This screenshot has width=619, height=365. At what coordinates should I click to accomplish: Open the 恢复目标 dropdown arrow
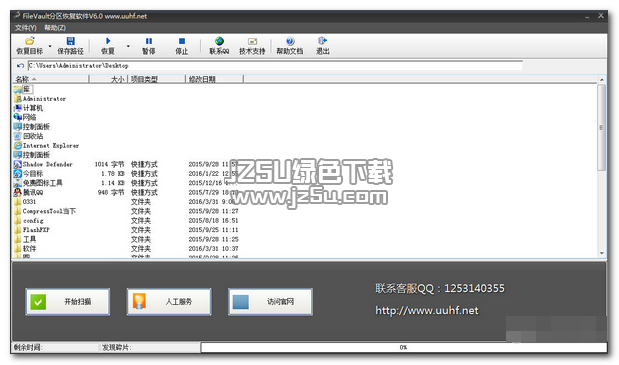50,46
